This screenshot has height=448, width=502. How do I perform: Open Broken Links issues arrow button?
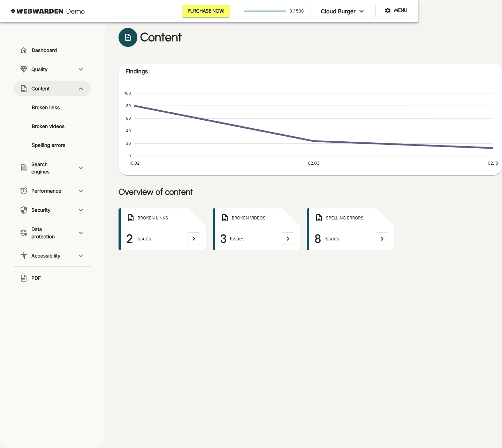(x=194, y=239)
